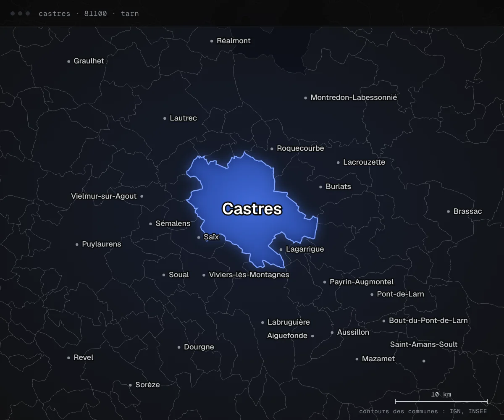Click the Lacrouzette label

[x=364, y=162]
